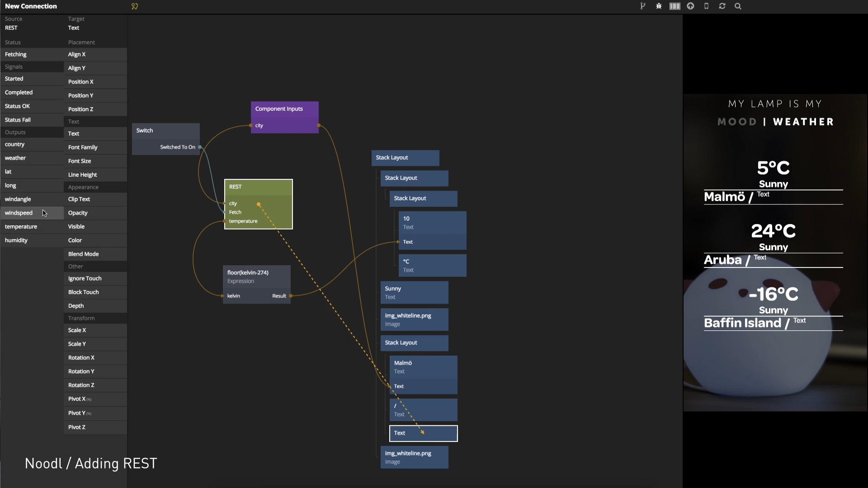868x488 pixels.
Task: Pick Text under target Text section
Action: pos(74,134)
